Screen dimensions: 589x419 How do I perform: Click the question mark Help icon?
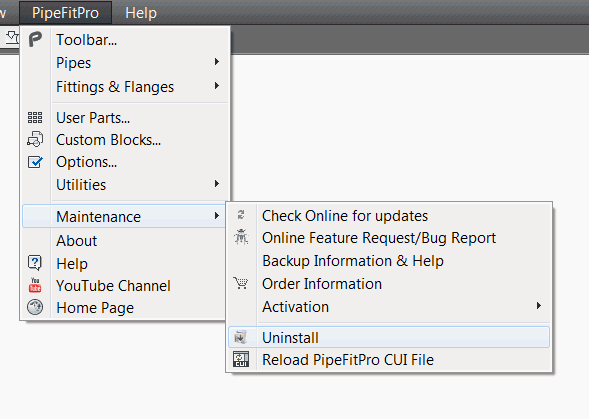[35, 263]
